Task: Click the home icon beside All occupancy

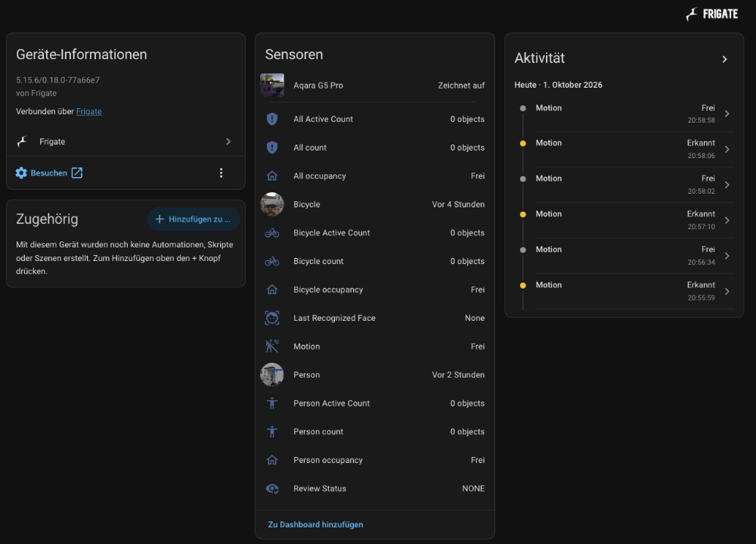Action: 272,176
